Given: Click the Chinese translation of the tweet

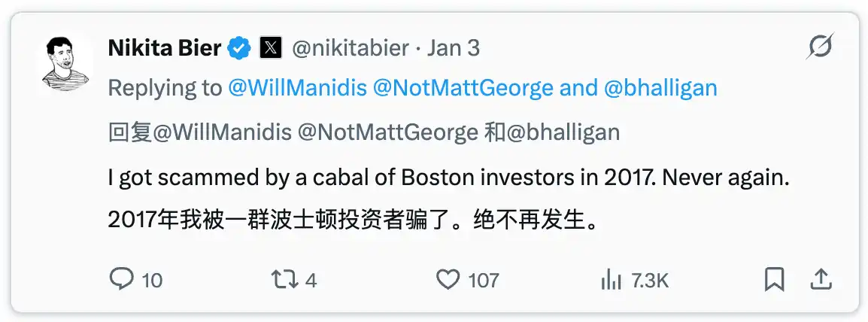Looking at the screenshot, I should [x=354, y=220].
